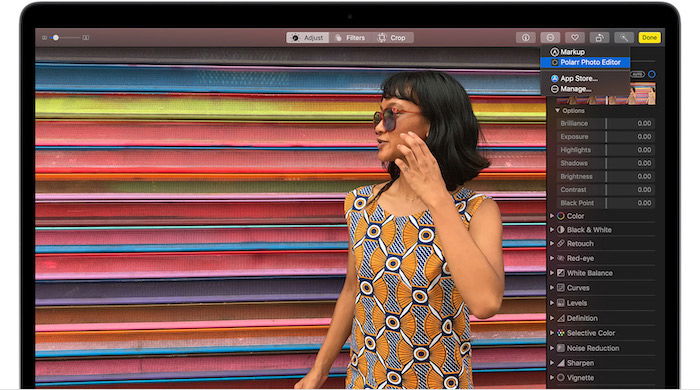Click the Red-eye icon
The width and height of the screenshot is (700, 390).
(x=561, y=258)
